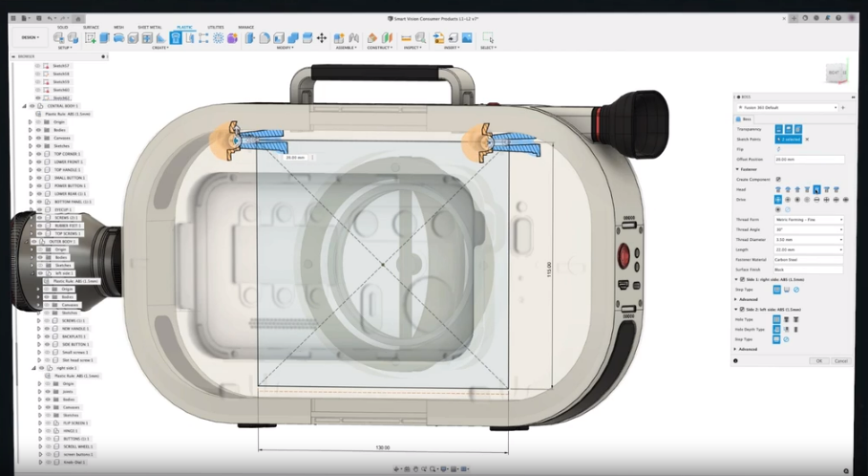Click the Undo arrow in top bar

pyautogui.click(x=50, y=18)
